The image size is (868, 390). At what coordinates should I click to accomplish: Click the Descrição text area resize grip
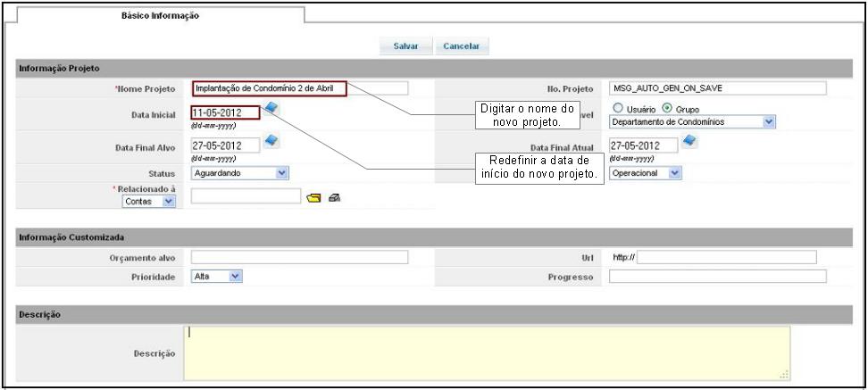point(784,375)
